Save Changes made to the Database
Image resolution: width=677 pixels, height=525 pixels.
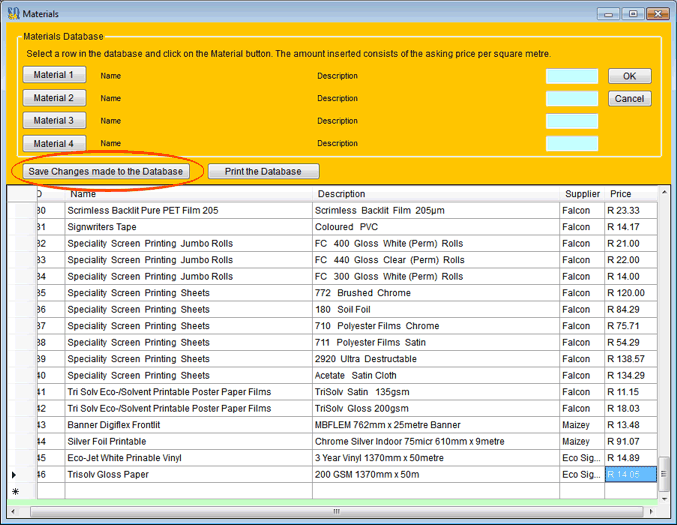coord(106,171)
